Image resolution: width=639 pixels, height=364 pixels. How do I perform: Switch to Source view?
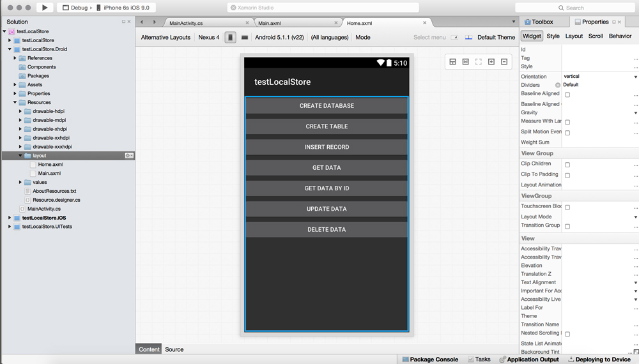[x=174, y=349]
